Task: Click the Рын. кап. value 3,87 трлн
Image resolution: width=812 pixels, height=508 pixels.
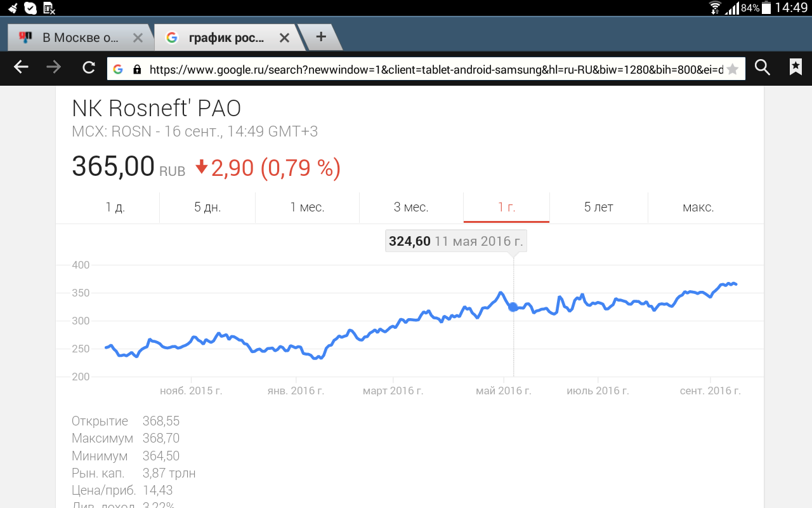Action: pos(169,473)
